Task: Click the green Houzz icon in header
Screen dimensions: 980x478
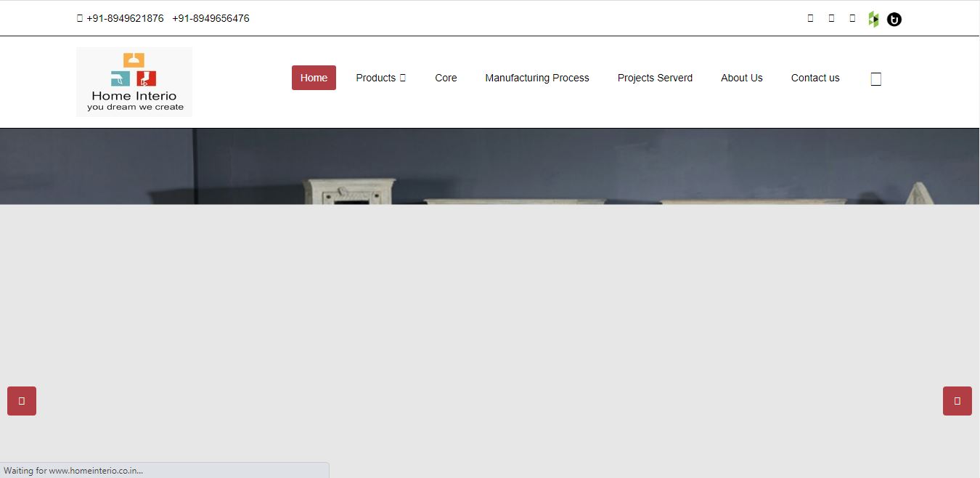Action: click(873, 20)
